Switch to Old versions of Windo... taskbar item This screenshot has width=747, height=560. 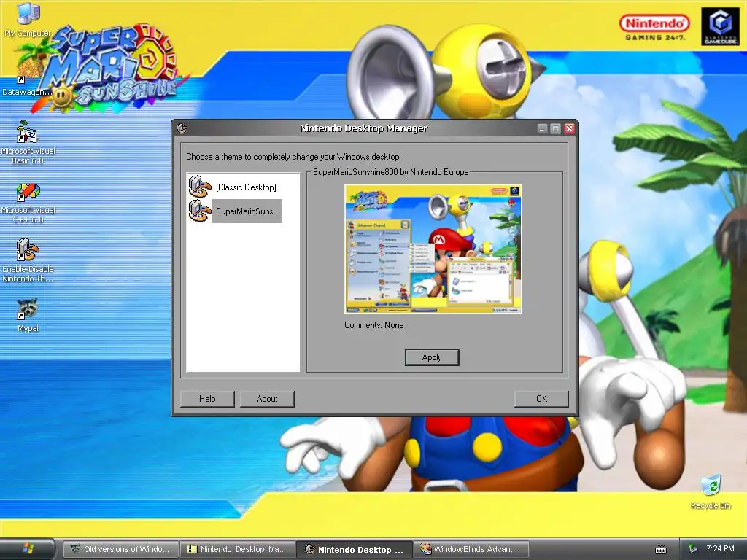tap(121, 550)
